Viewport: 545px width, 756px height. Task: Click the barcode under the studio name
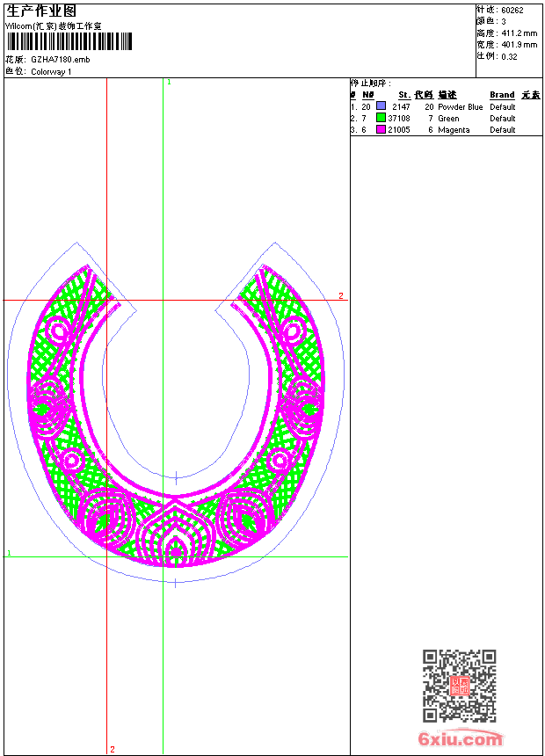click(x=69, y=41)
